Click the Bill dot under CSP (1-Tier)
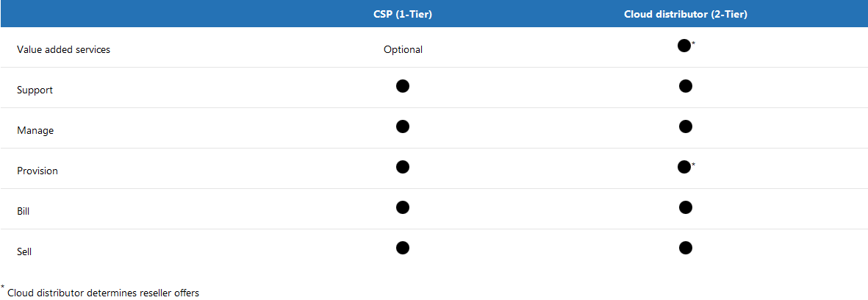 402,207
